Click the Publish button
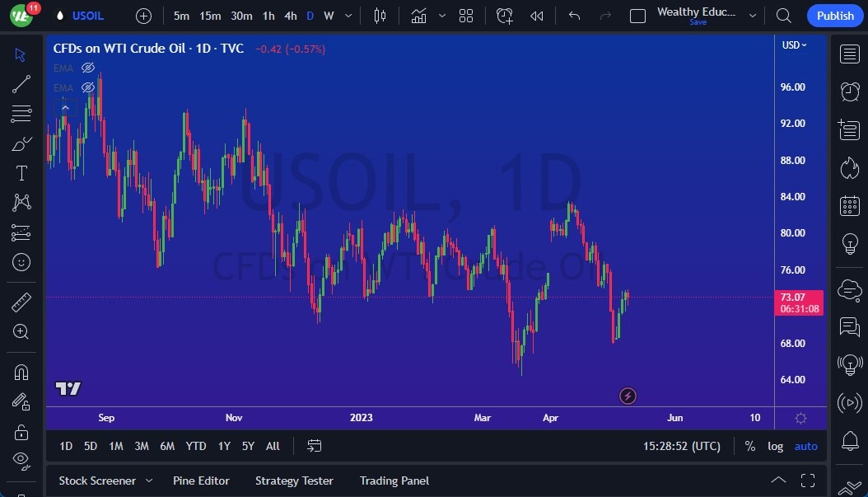Viewport: 868px width, 497px height. click(x=835, y=16)
